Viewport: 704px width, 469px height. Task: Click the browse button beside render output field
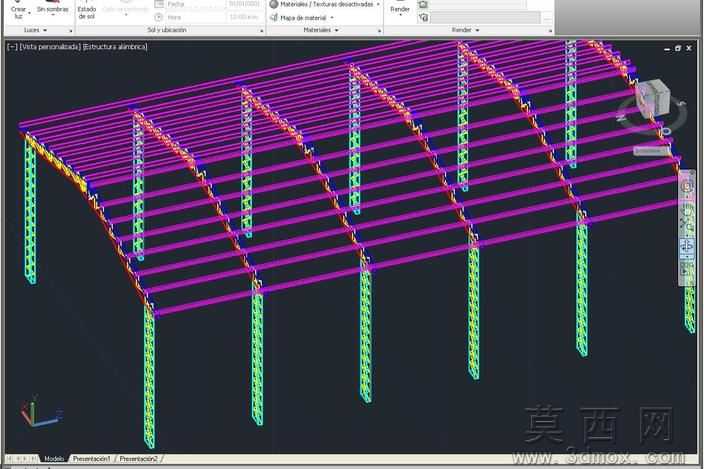pos(547,18)
